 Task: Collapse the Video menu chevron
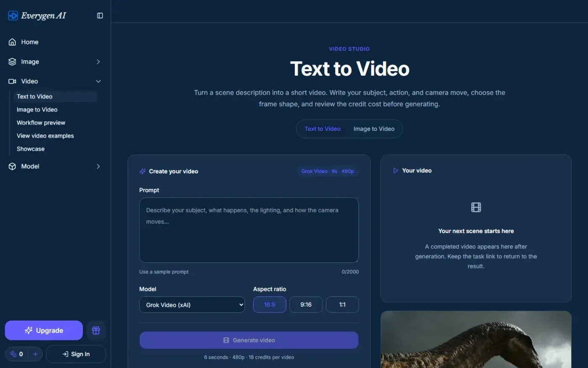98,81
